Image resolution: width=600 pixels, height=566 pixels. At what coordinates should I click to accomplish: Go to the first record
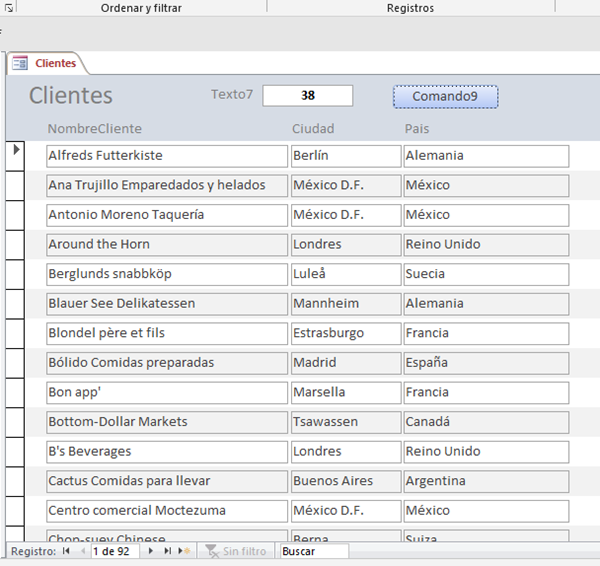point(66,551)
